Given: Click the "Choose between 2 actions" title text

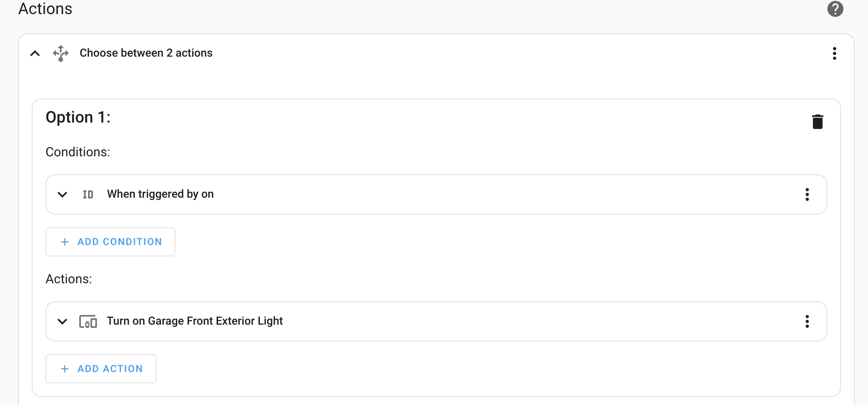Looking at the screenshot, I should [146, 53].
